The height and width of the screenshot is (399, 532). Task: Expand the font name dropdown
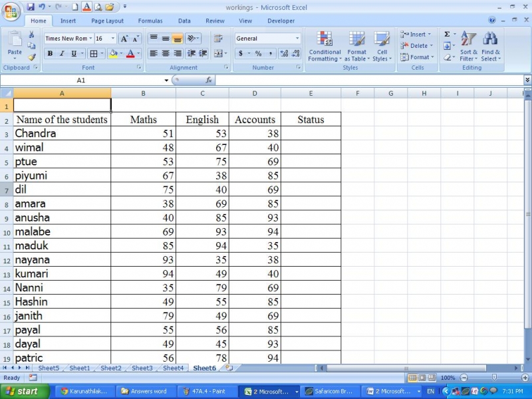pos(89,39)
